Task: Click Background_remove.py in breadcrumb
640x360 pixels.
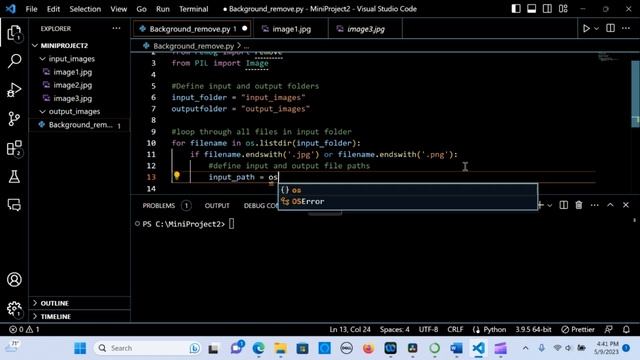Action: (193, 46)
